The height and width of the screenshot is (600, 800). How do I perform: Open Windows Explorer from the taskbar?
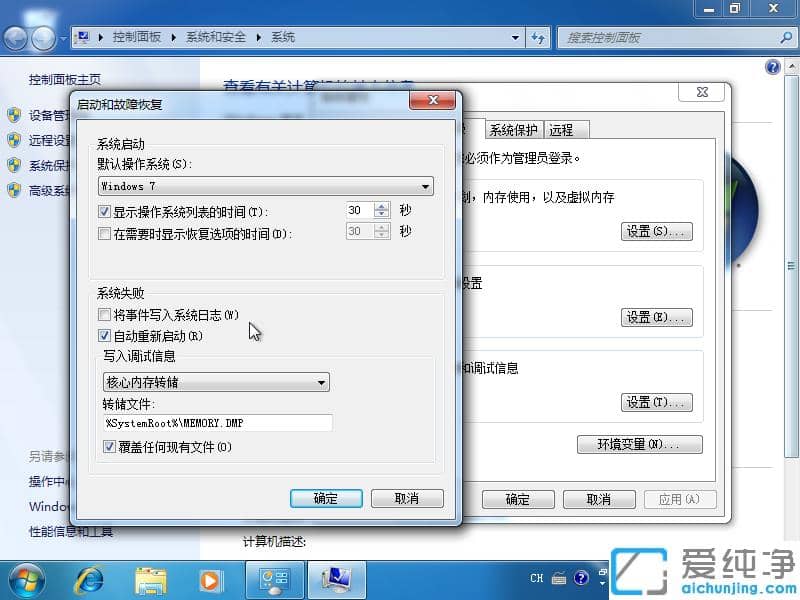(150, 580)
